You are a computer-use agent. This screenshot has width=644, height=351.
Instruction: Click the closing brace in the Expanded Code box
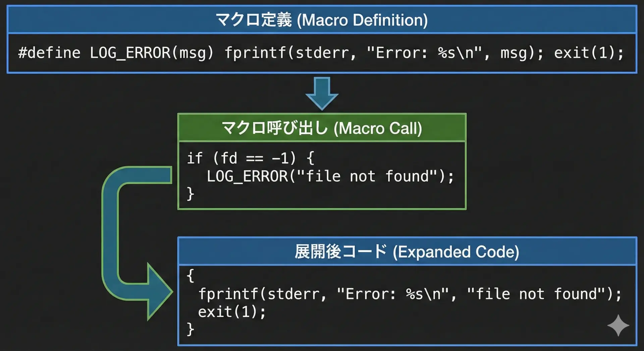coord(190,329)
